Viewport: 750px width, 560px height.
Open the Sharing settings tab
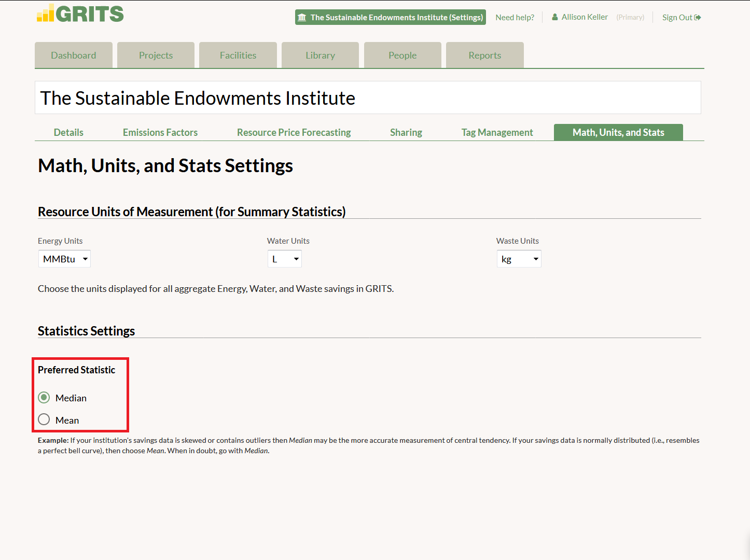pyautogui.click(x=406, y=132)
